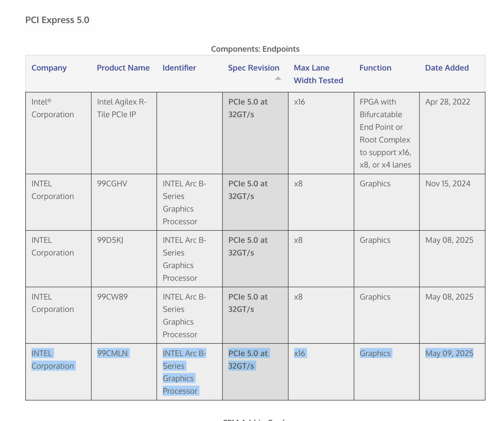Click the Components: Endpoints table caption
The width and height of the screenshot is (504, 421).
click(x=255, y=49)
